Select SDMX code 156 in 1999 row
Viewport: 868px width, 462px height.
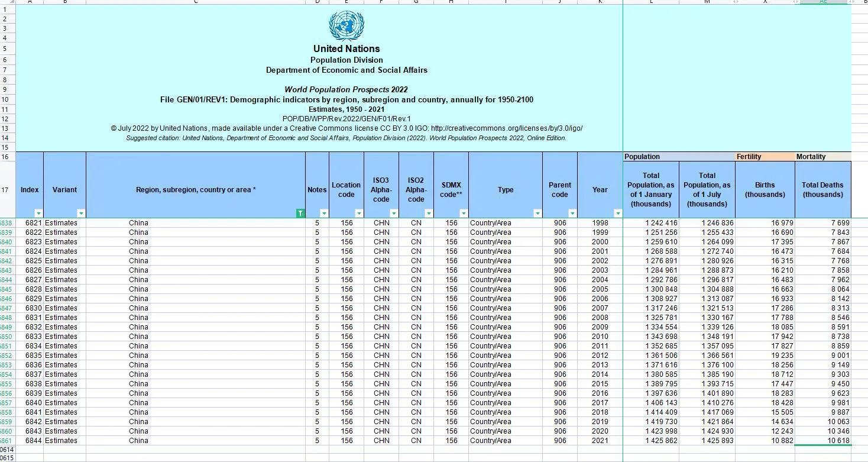[451, 232]
